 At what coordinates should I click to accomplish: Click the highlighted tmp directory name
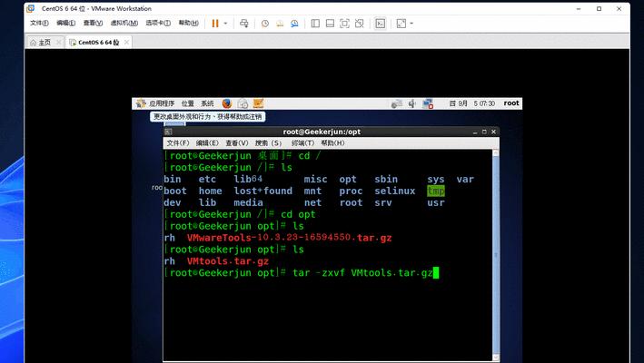coord(436,191)
